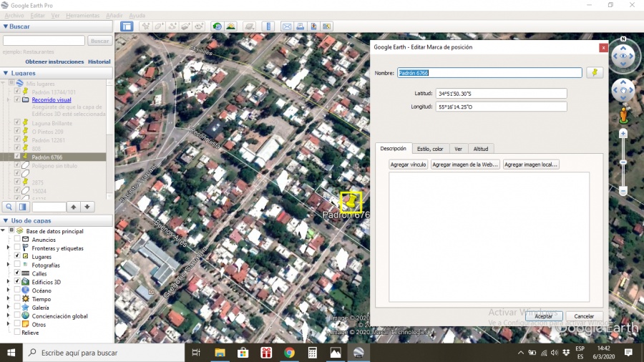Click the Street View pegman icon
This screenshot has width=644, height=362.
point(623,115)
